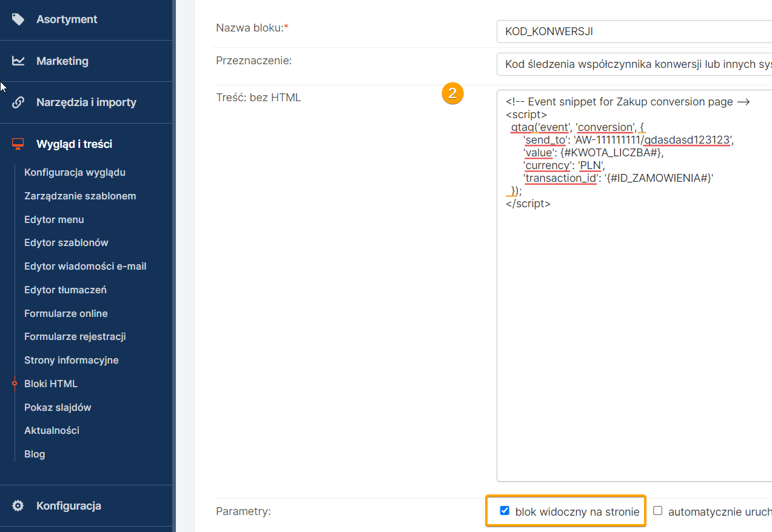The width and height of the screenshot is (772, 532).
Task: Enable the 'automatycznie uruch...' checkbox
Action: [658, 511]
